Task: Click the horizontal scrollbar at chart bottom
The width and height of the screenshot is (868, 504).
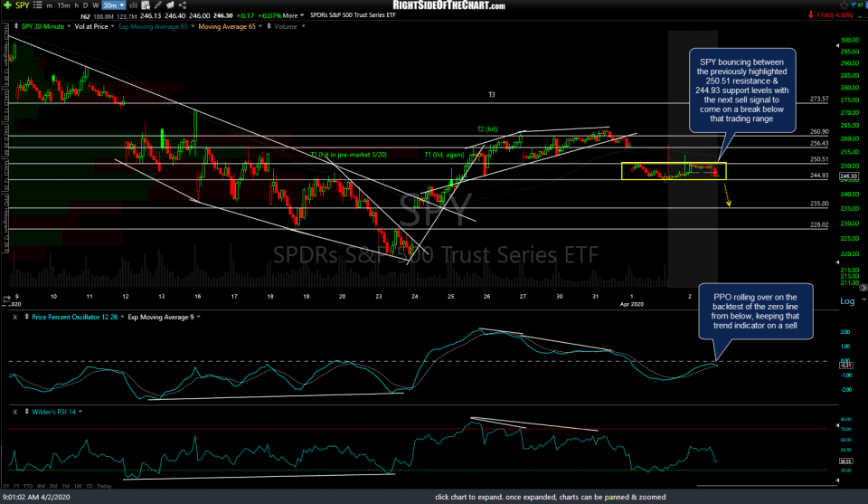Action: 767,486
